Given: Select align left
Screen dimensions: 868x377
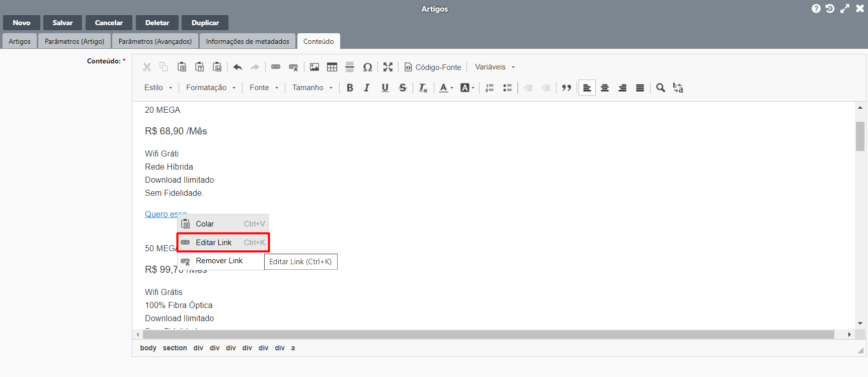Looking at the screenshot, I should (x=587, y=88).
